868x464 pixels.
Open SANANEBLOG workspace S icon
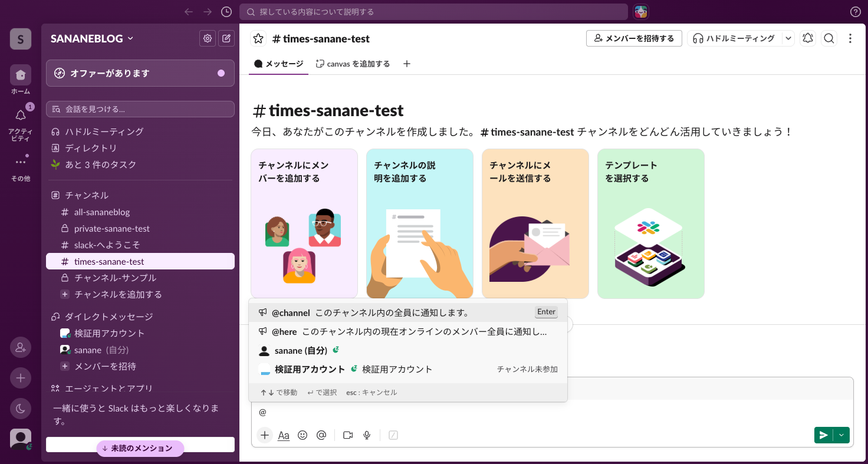[21, 39]
